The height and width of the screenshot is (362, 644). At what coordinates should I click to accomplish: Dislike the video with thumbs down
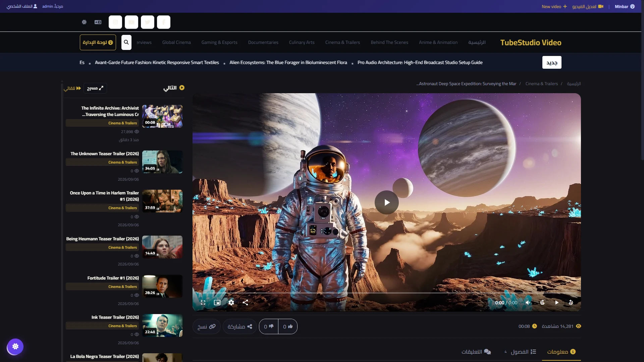point(269,326)
